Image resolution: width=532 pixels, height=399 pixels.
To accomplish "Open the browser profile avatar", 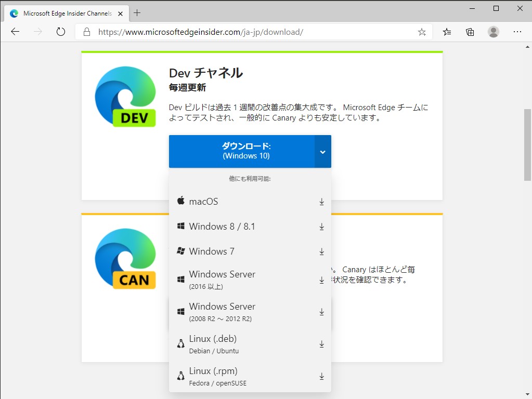I will [493, 32].
